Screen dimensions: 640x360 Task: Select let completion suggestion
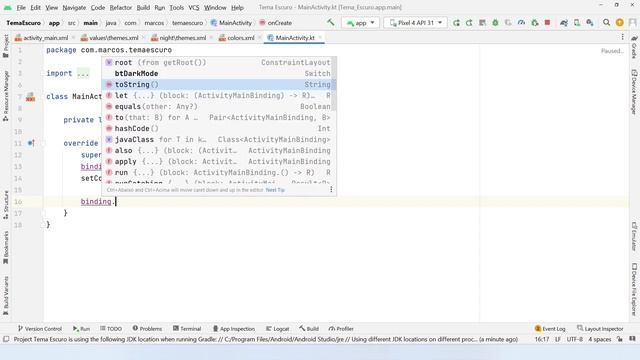coord(218,96)
